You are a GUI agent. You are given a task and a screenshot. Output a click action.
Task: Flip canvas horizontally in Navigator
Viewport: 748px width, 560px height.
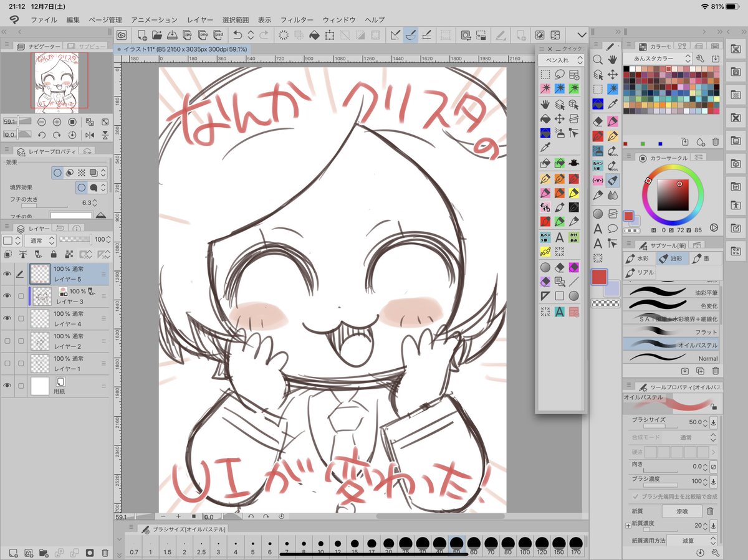90,135
